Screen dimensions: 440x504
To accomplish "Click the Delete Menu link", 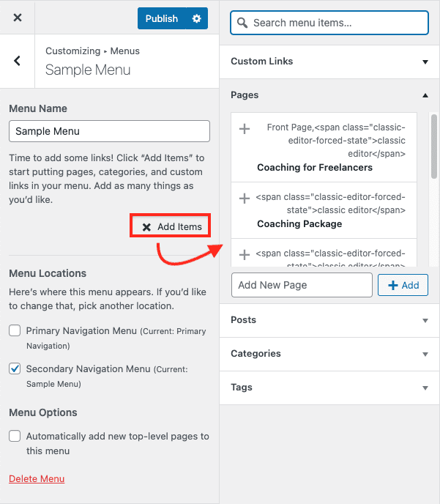I will point(37,479).
